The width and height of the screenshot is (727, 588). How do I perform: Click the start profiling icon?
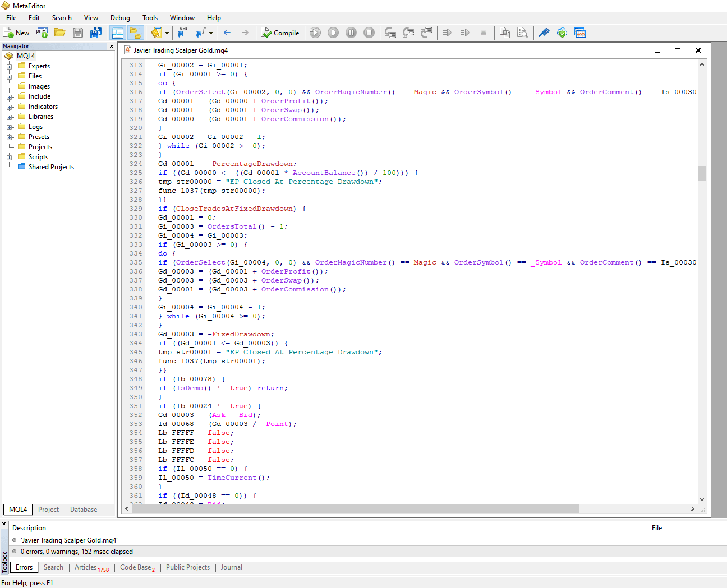pos(447,33)
